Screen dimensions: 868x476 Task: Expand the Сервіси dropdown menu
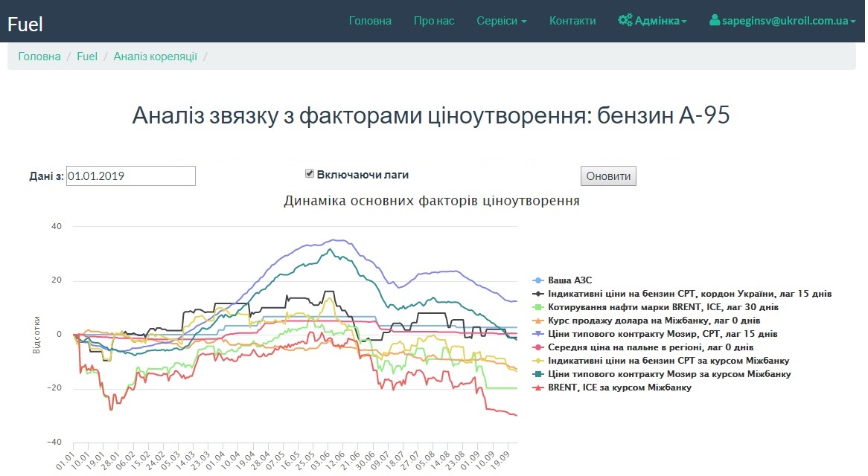pos(502,21)
